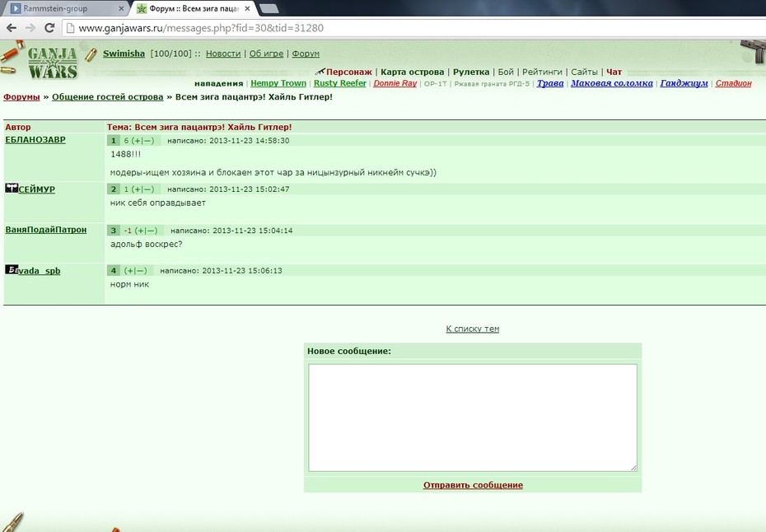Upvote message 2 with plus
The height and width of the screenshot is (532, 766).
136,189
